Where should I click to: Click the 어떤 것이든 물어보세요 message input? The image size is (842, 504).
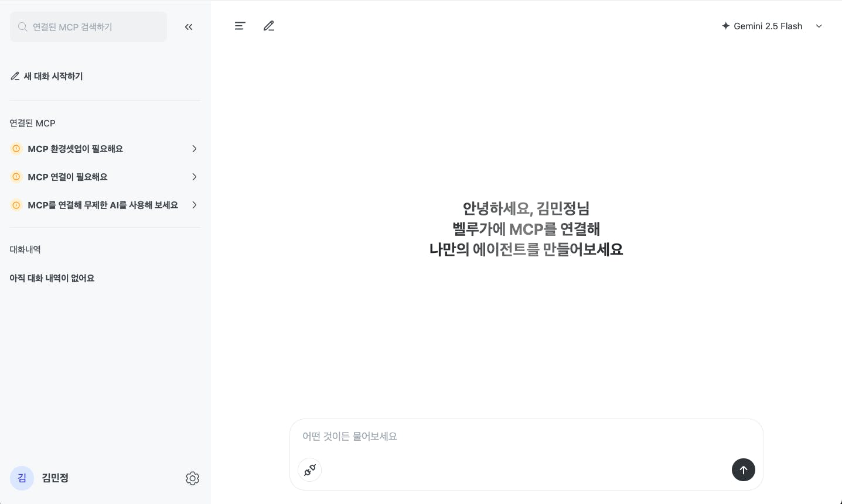526,436
